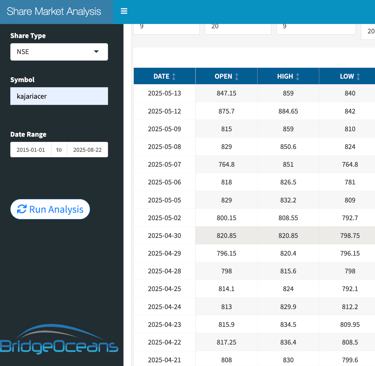Select the 2025-04-29 date cell

click(164, 253)
